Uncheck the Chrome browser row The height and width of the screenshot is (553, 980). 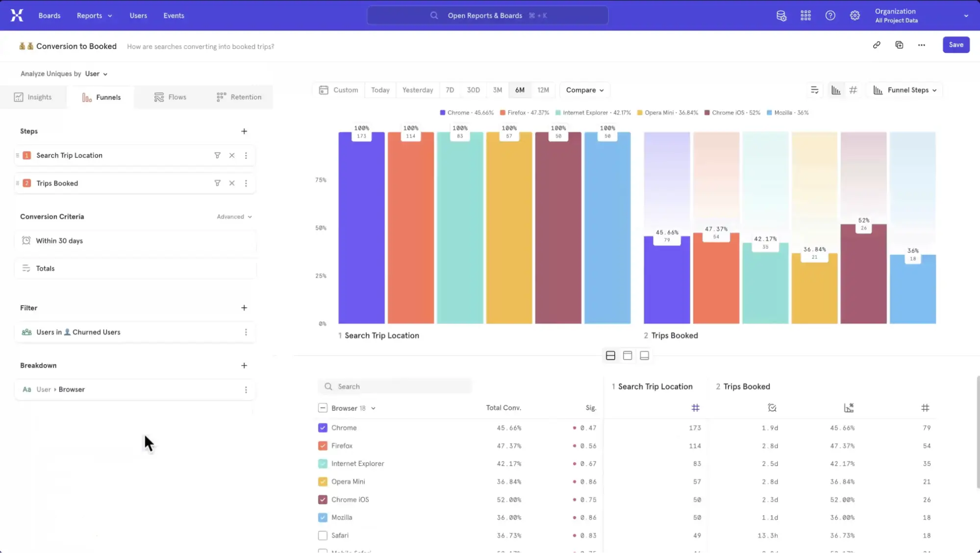point(322,427)
